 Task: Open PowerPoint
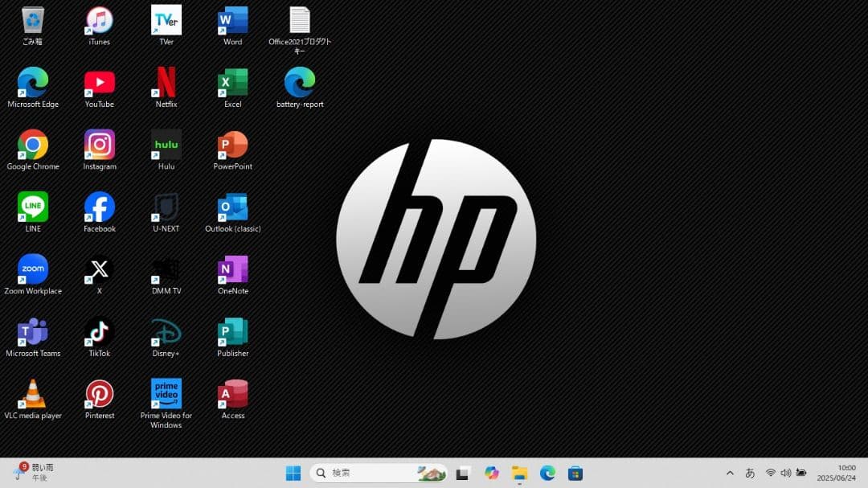coord(232,145)
